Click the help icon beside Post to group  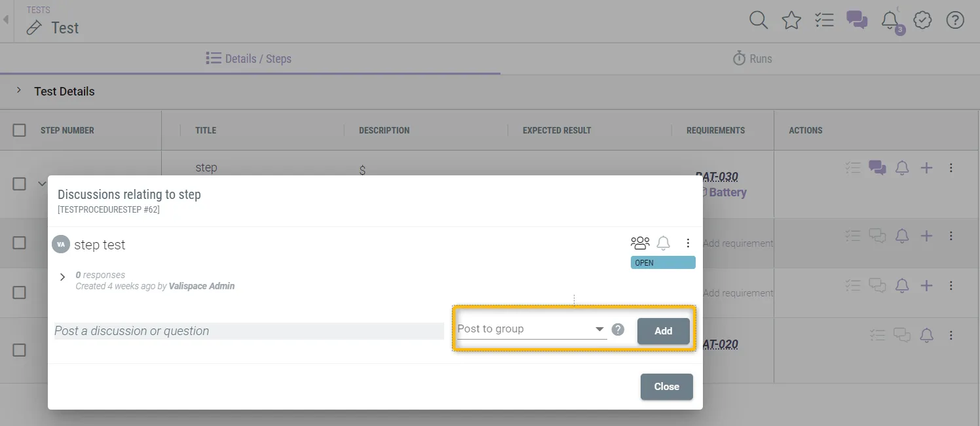(x=618, y=329)
